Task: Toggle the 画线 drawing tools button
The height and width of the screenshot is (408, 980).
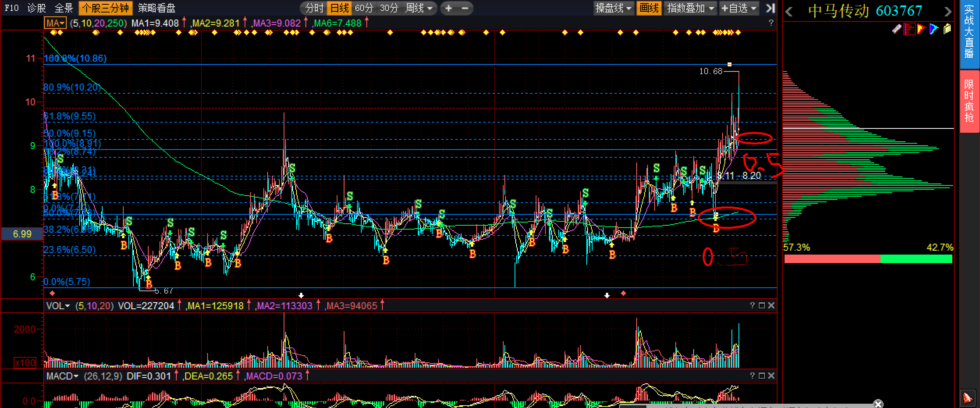Action: [x=649, y=8]
